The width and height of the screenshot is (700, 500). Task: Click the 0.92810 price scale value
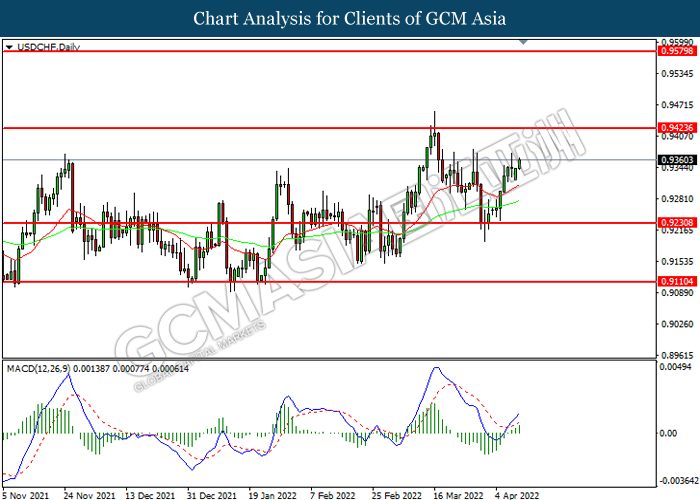pos(677,199)
